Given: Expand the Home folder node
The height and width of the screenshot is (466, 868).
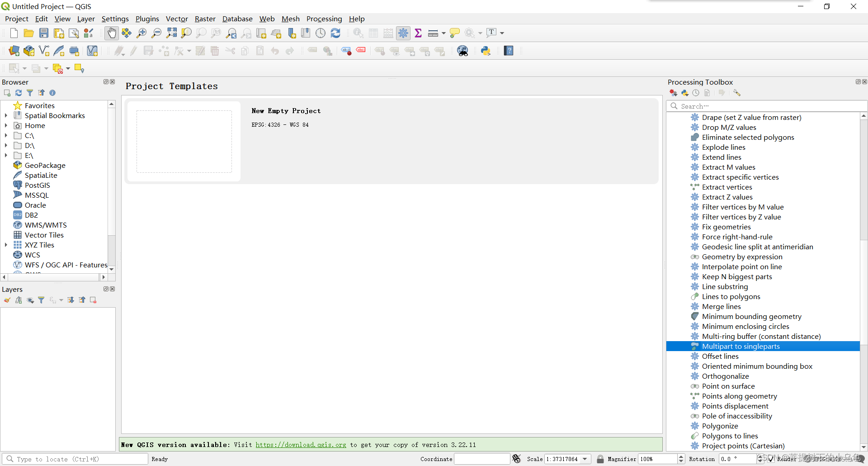Looking at the screenshot, I should point(6,125).
